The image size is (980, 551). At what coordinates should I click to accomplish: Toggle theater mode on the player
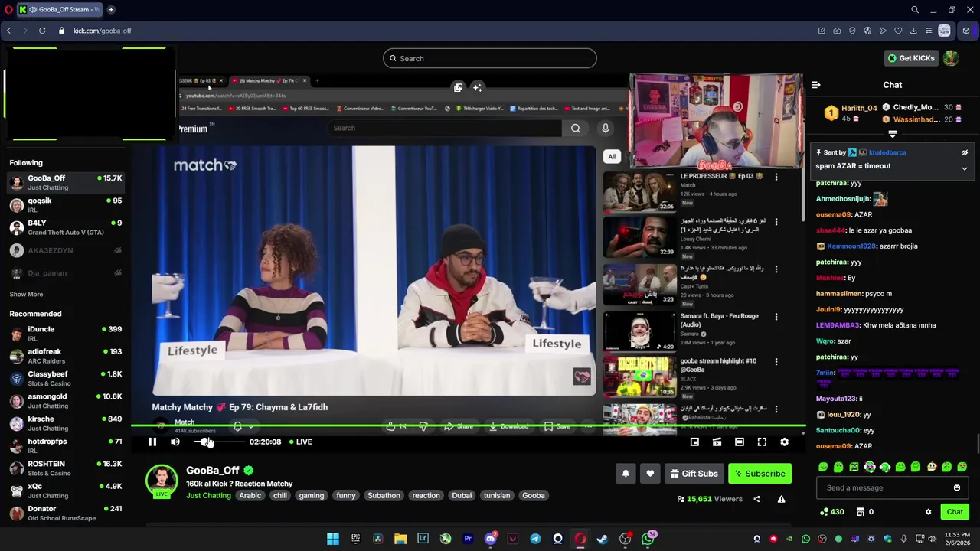(x=739, y=442)
